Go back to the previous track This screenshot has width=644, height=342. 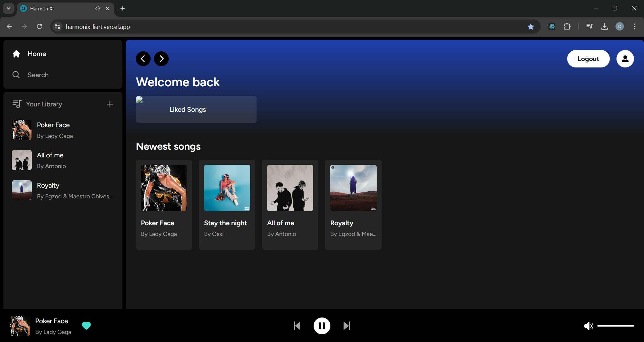(297, 326)
